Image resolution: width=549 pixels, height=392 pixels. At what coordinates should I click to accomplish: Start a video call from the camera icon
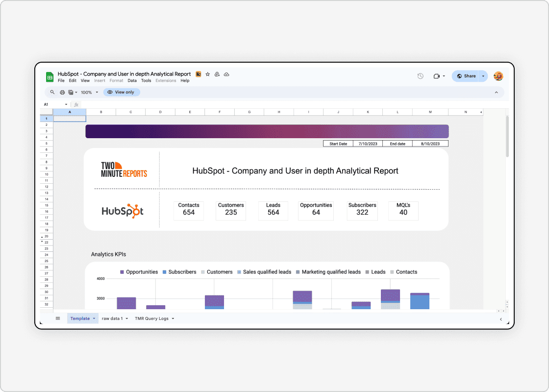pyautogui.click(x=437, y=76)
